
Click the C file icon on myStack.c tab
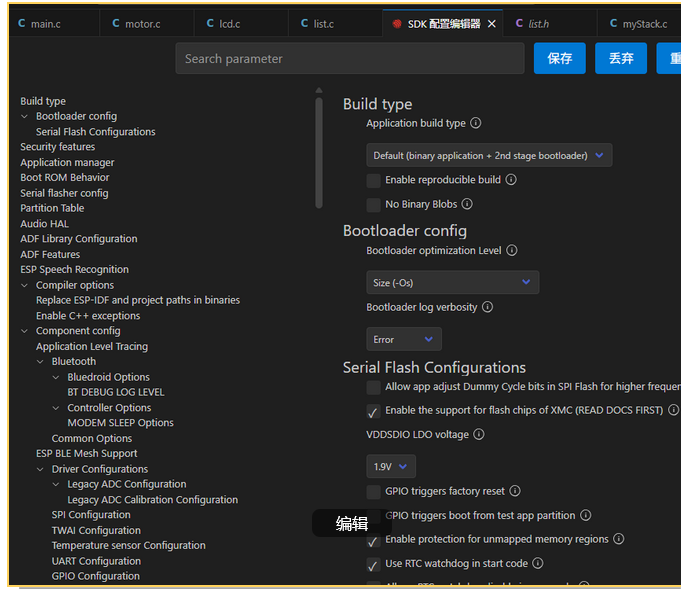(x=613, y=23)
